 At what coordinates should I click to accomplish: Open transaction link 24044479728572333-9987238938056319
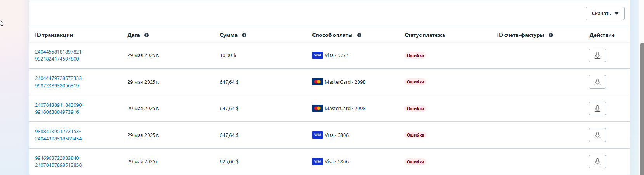(59, 82)
